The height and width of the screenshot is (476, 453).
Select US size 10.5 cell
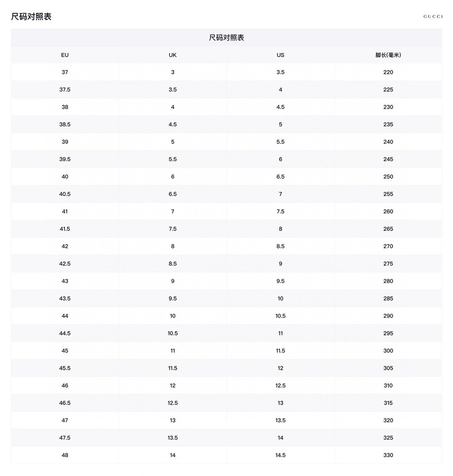tap(280, 316)
